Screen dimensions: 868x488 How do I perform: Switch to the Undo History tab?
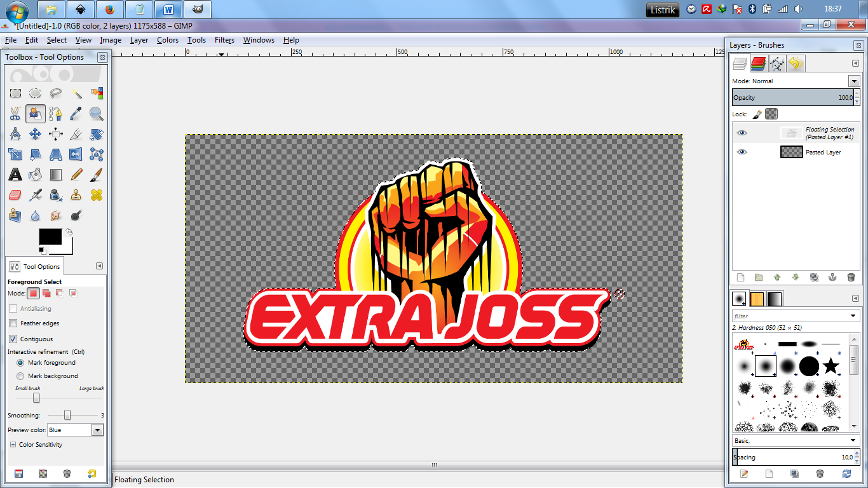796,63
